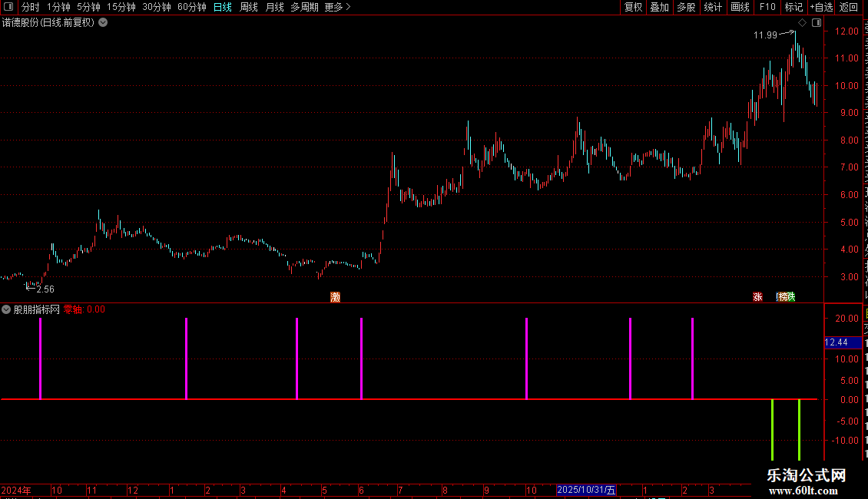Open the 诺德股份 chart title dropdown arrow
This screenshot has height=499, width=868.
point(103,23)
